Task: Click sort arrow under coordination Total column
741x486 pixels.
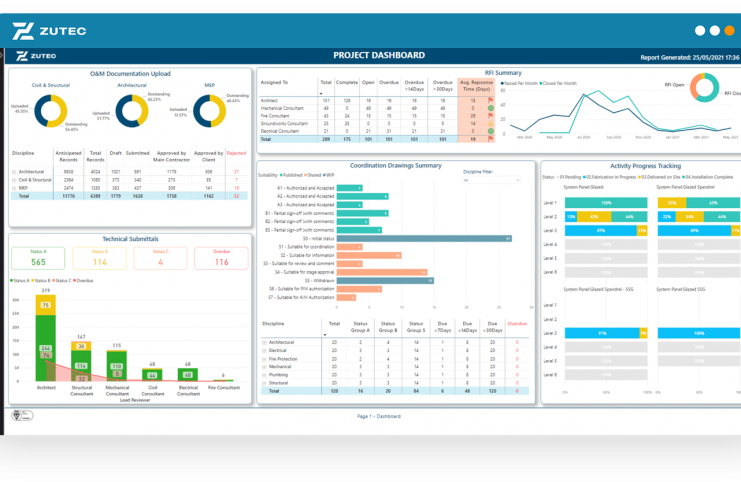Action: [324, 334]
